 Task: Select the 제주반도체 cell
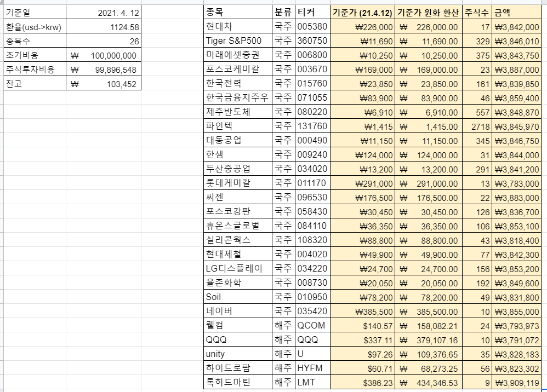(x=237, y=112)
